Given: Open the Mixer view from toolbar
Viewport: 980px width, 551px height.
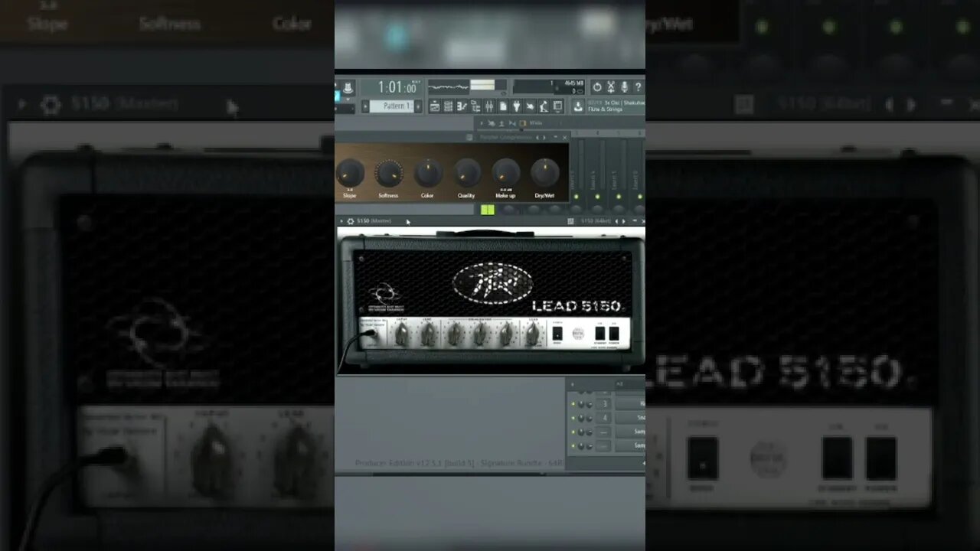Looking at the screenshot, I should pyautogui.click(x=489, y=106).
